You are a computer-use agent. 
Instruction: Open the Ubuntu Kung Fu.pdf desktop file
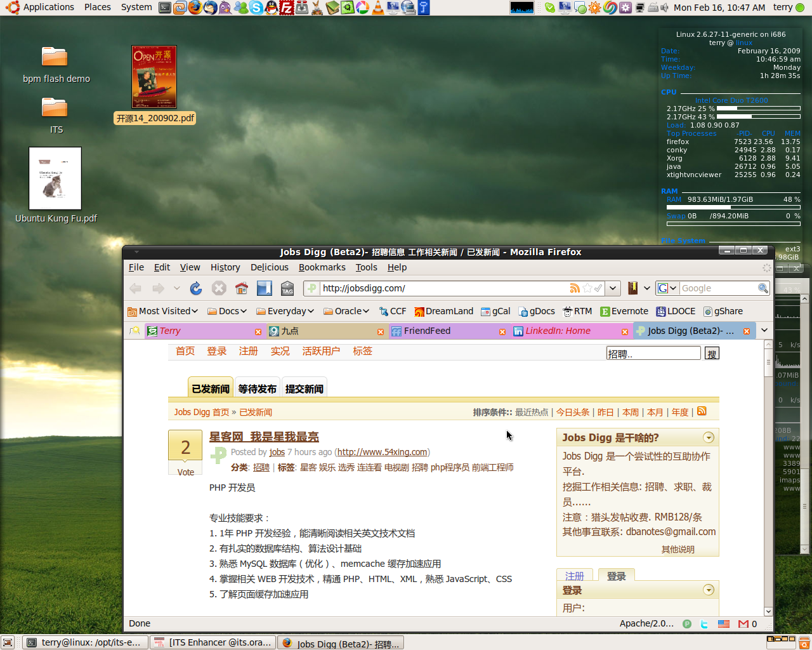[55, 185]
